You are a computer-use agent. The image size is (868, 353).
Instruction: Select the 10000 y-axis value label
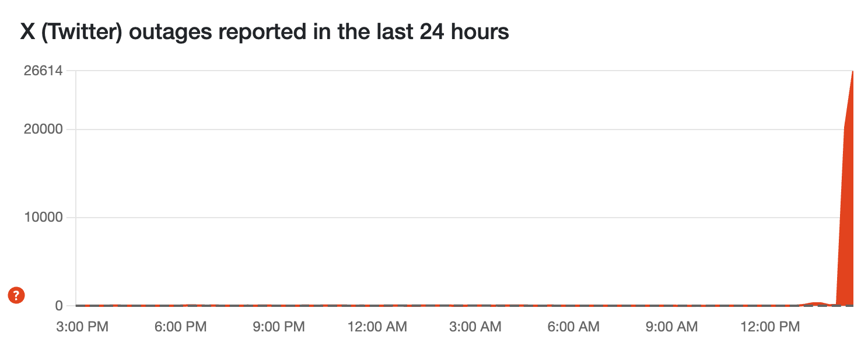pyautogui.click(x=43, y=218)
